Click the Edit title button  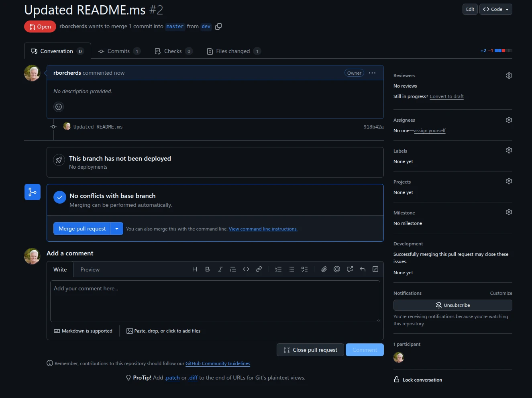click(x=470, y=9)
